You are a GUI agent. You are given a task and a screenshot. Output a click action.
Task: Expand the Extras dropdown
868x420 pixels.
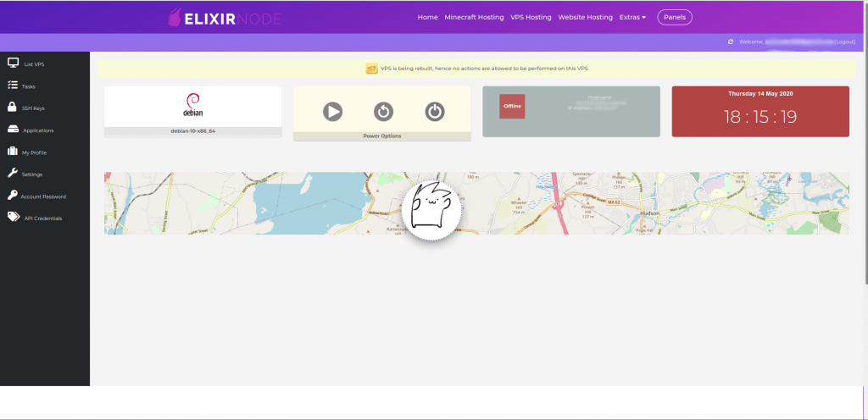632,18
